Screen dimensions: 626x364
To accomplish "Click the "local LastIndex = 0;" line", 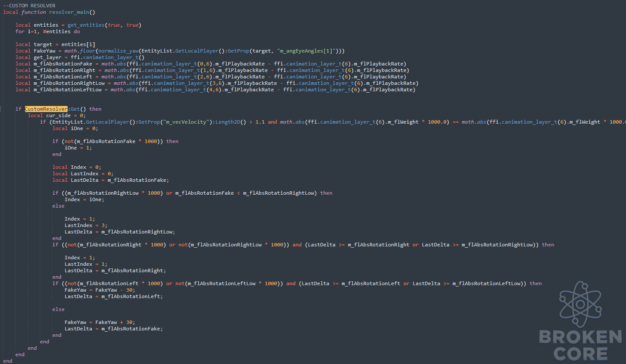I will pos(83,174).
